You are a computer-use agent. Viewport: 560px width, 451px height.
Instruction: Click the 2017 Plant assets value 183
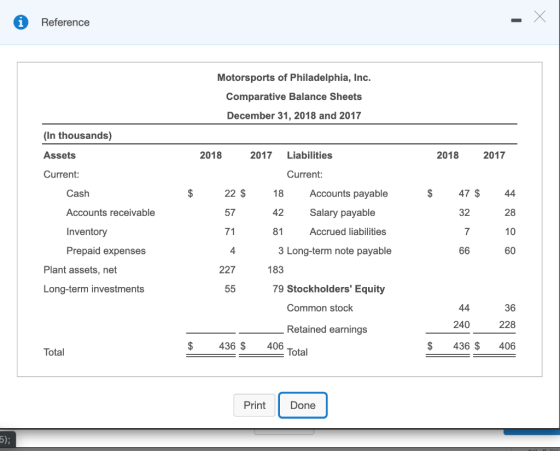tap(276, 270)
